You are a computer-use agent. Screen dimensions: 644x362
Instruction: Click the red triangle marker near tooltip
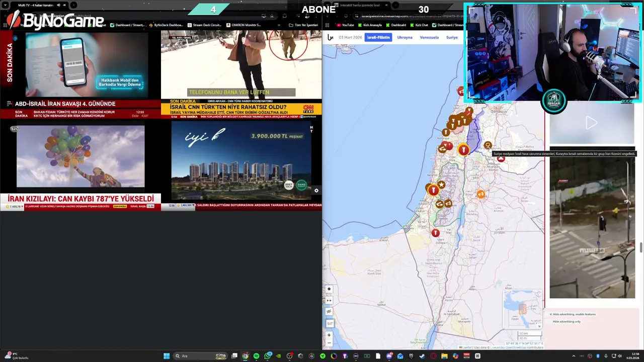(501, 158)
